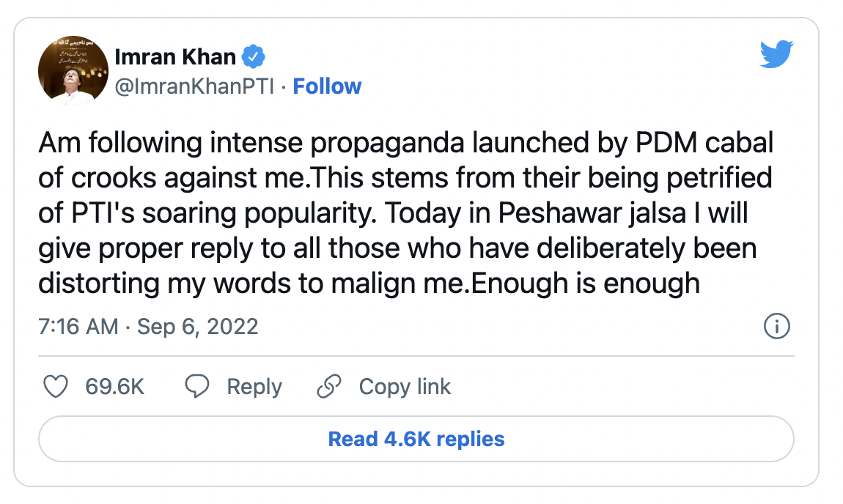Like the tweet with the heart icon
The image size is (843, 504).
[56, 386]
